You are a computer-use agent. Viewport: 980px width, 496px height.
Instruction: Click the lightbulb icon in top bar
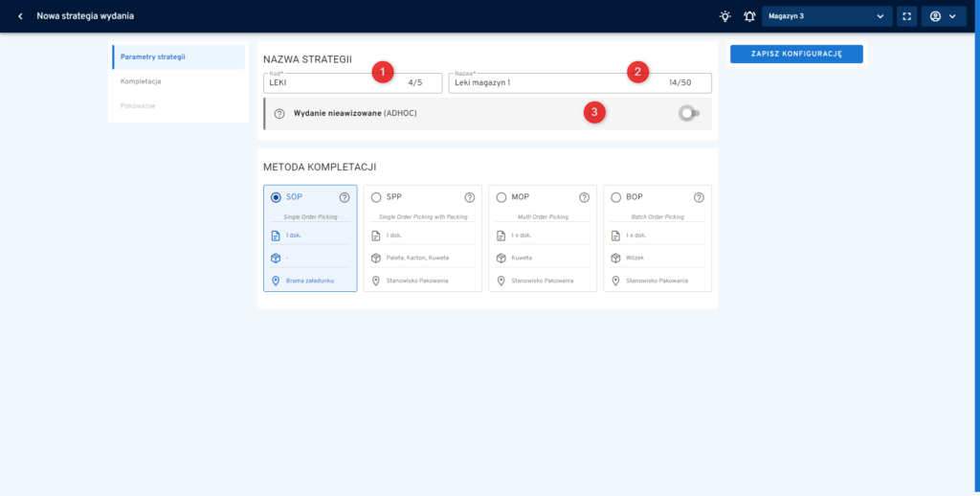725,16
